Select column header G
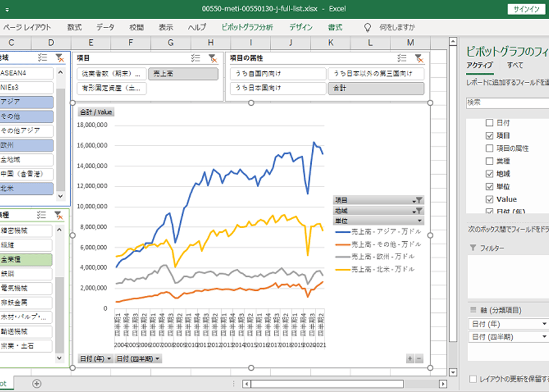This screenshot has width=549, height=392. click(171, 43)
